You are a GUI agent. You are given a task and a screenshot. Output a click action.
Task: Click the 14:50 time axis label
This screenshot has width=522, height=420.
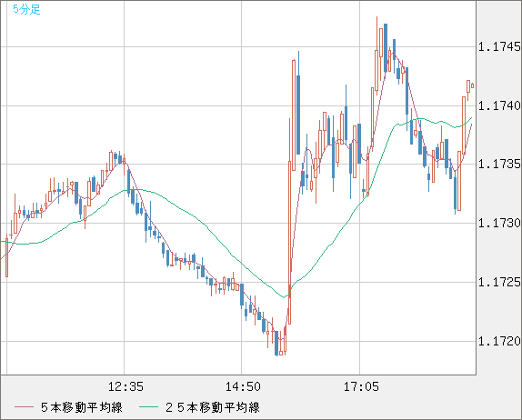coord(243,386)
